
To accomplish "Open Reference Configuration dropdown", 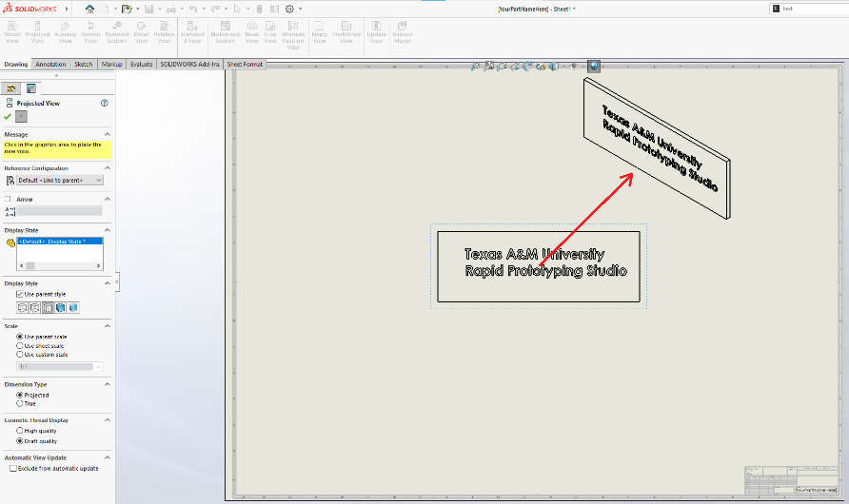I will point(59,180).
